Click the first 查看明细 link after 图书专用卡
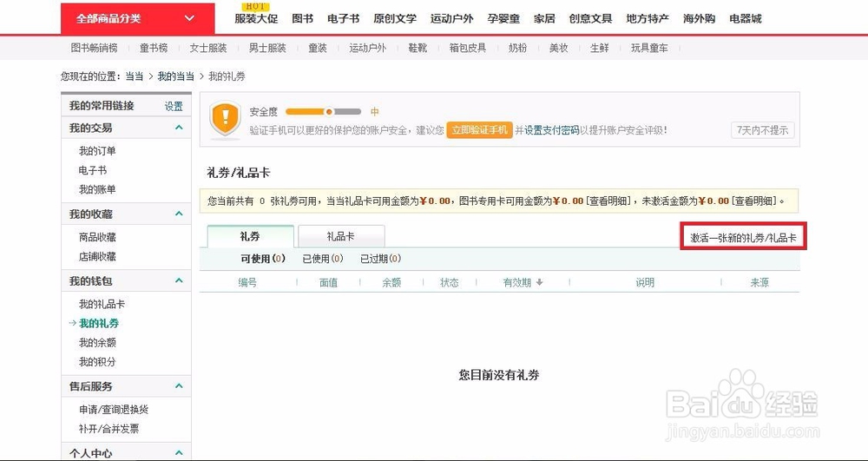Screen dimensions: 868x461 click(609, 201)
